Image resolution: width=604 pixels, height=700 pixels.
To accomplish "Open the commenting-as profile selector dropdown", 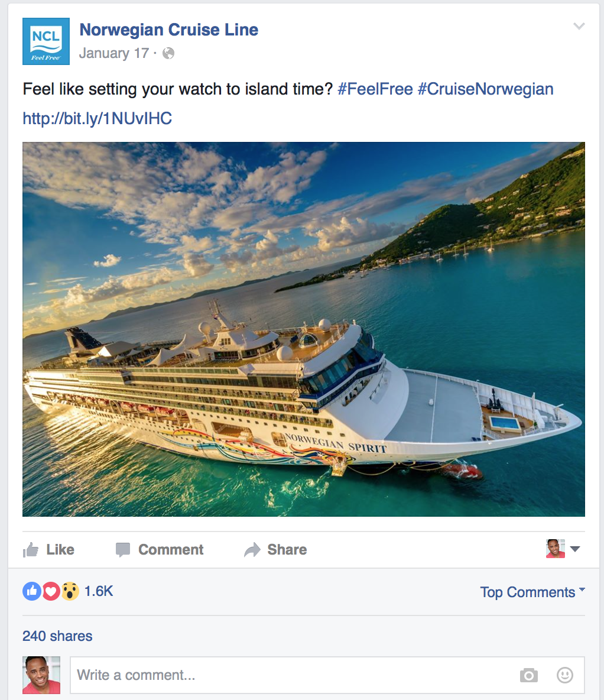I will (x=563, y=549).
